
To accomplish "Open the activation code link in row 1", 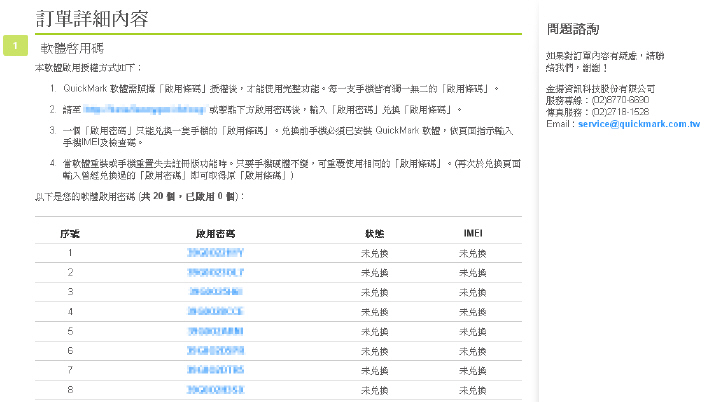I will (x=215, y=252).
